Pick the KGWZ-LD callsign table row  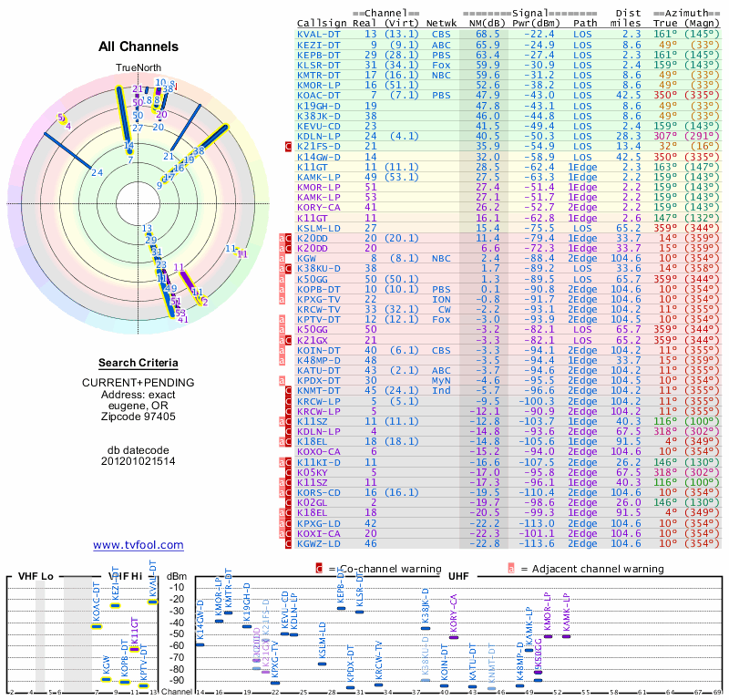pyautogui.click(x=509, y=543)
